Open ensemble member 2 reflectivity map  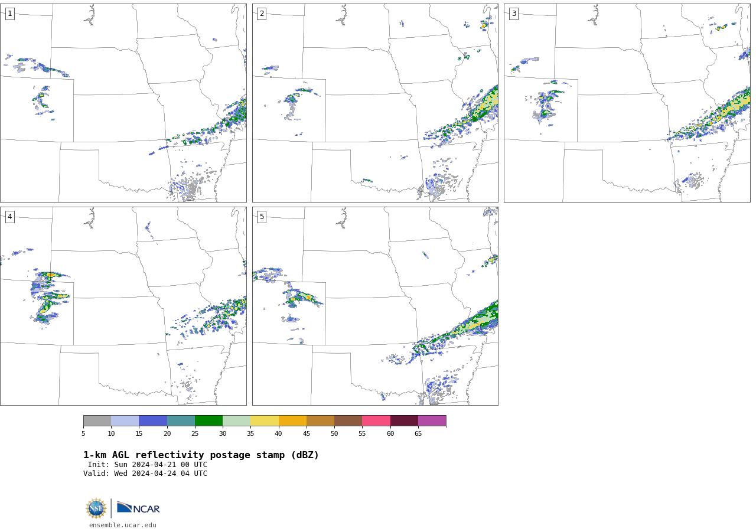(x=375, y=103)
